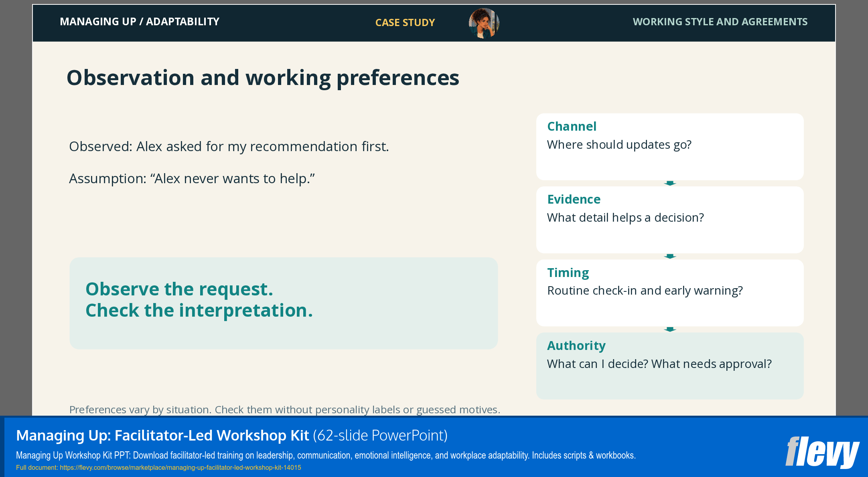
Task: Open the flevy full document URL link
Action: (x=180, y=467)
